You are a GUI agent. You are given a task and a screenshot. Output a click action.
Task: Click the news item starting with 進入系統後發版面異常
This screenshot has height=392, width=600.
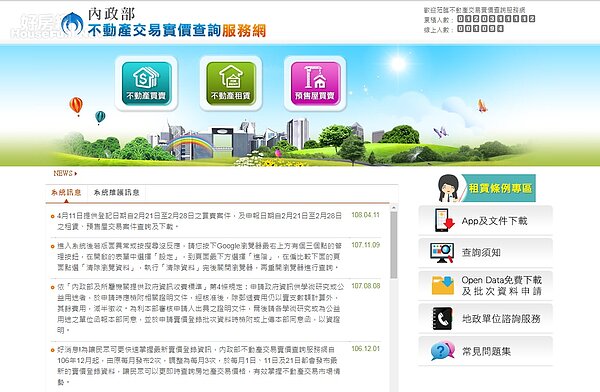(x=198, y=256)
